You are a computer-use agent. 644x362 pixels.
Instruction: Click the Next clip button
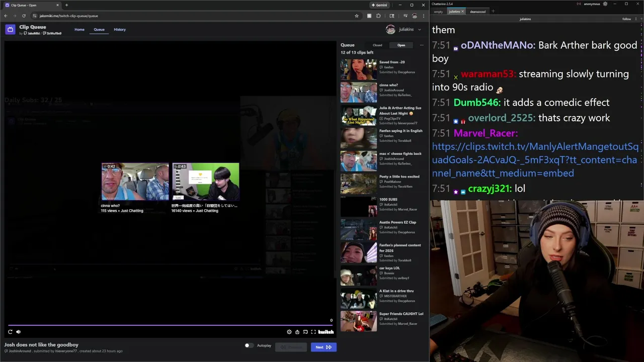pos(324,347)
